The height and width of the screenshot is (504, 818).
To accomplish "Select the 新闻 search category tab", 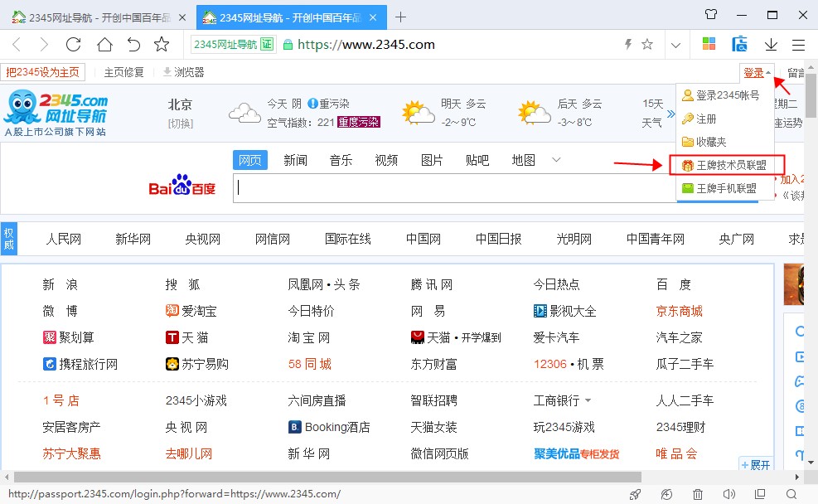I will coord(295,160).
